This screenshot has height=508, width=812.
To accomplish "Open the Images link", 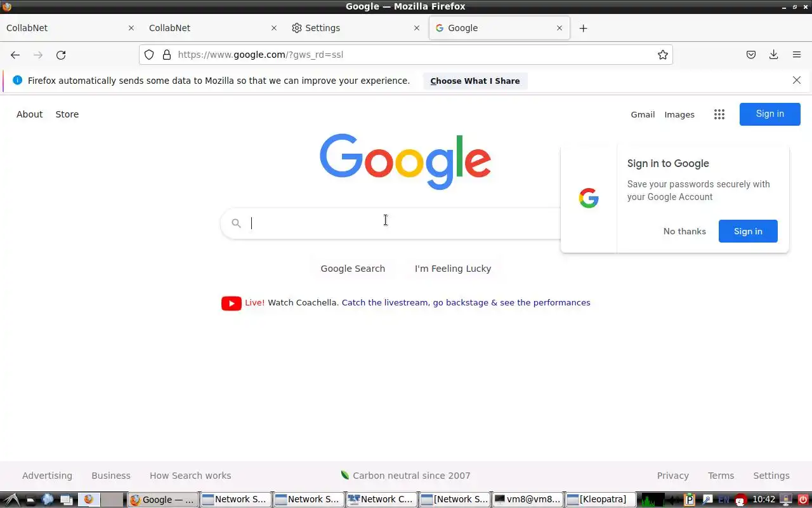I will pyautogui.click(x=679, y=114).
